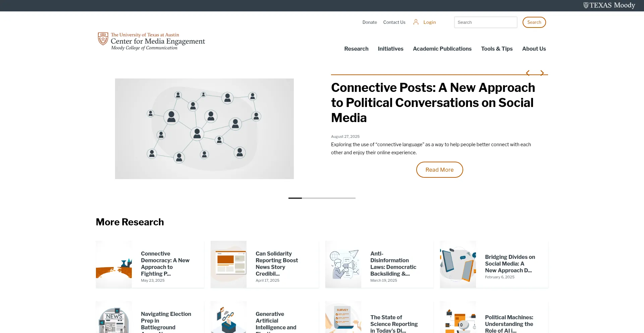
Task: Click the orange Search button
Action: [534, 22]
